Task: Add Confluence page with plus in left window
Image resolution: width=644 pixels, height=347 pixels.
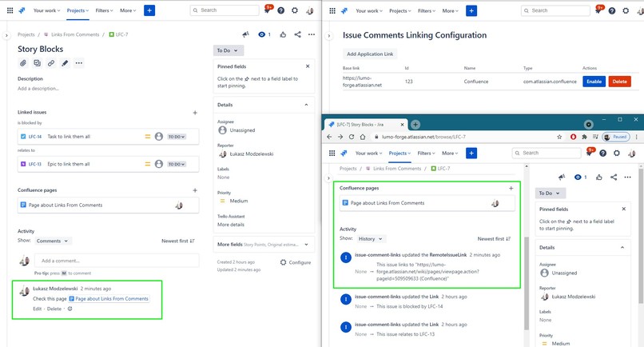Action: point(195,190)
